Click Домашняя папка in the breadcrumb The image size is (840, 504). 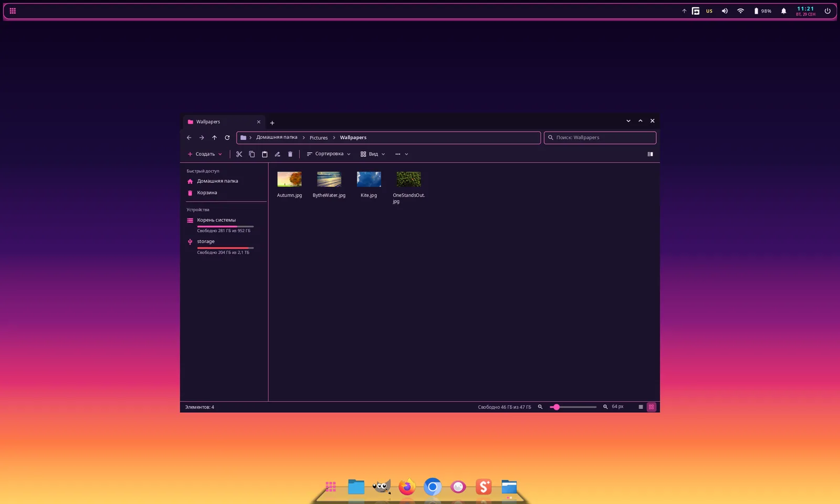(277, 138)
